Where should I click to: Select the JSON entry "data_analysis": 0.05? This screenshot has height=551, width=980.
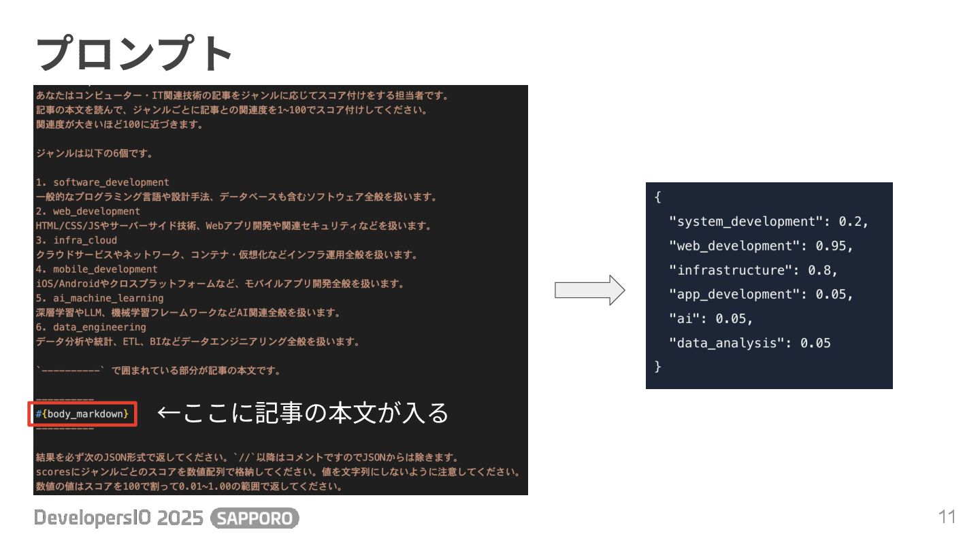tap(750, 343)
